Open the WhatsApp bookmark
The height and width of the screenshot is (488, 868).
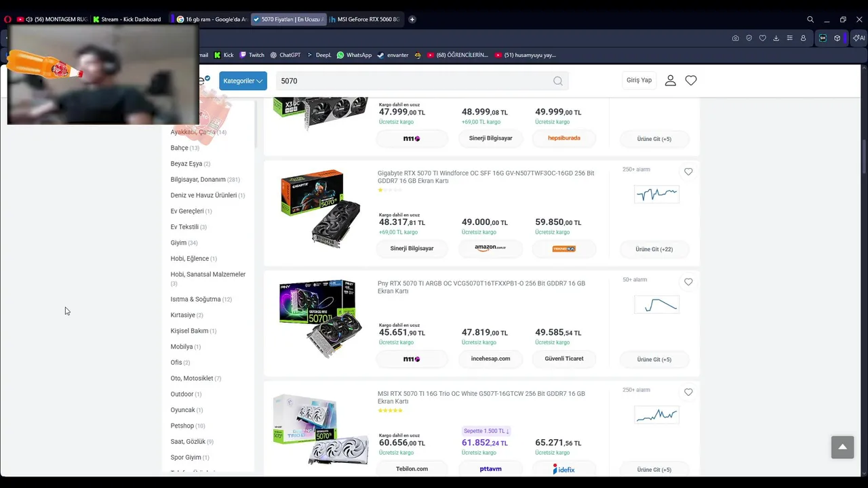354,55
